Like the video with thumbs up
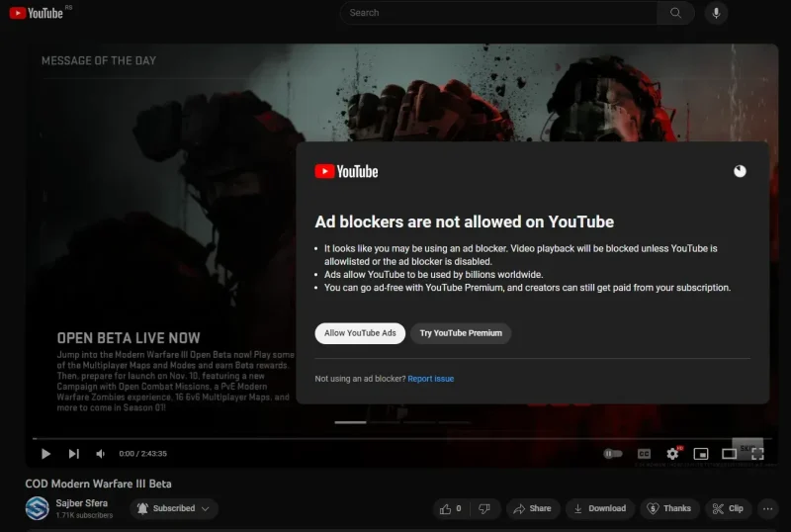The height and width of the screenshot is (532, 791). click(451, 509)
